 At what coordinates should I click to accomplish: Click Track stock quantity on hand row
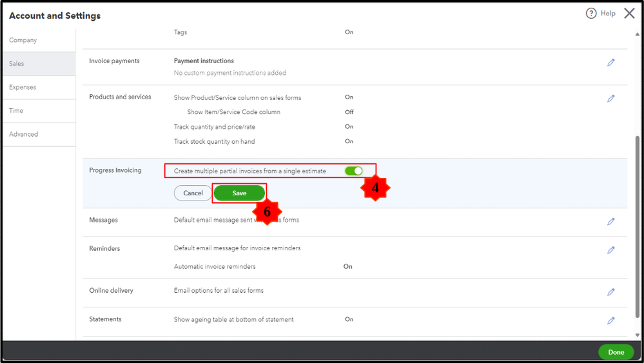(x=215, y=141)
